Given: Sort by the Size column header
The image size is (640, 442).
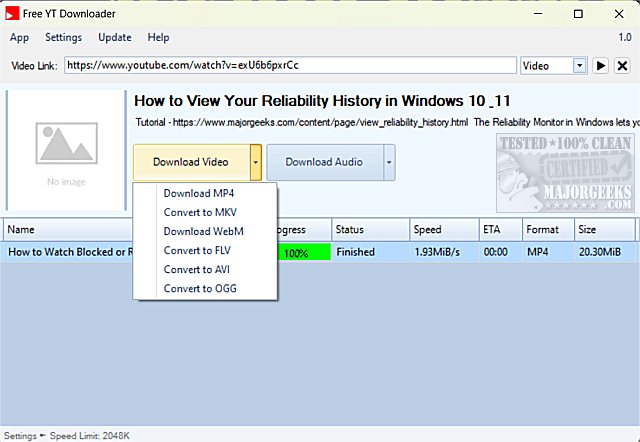Looking at the screenshot, I should tap(605, 230).
